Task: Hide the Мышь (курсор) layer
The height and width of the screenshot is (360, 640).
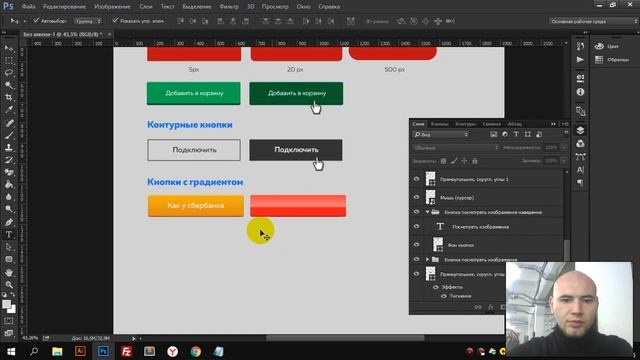Action: click(416, 197)
